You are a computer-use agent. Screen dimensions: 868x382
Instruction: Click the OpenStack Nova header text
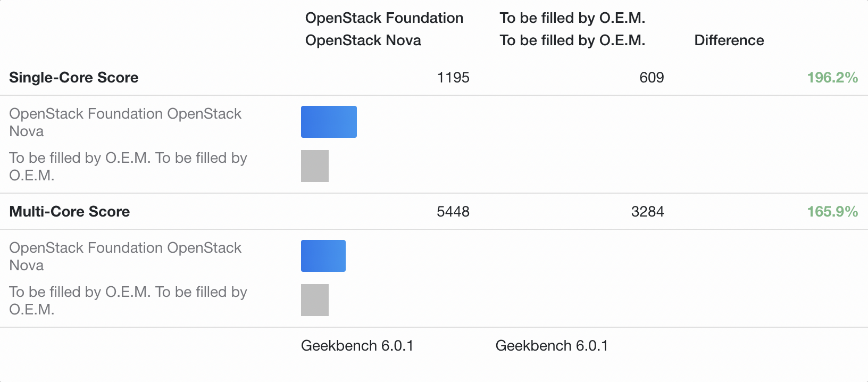click(x=363, y=40)
